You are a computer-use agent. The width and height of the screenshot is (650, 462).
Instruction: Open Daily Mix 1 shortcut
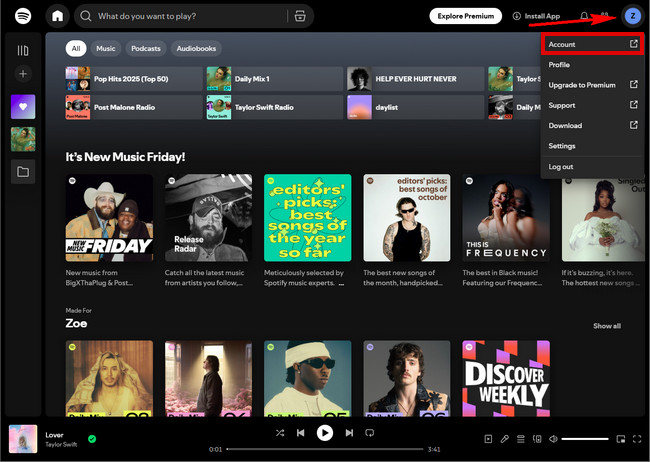click(275, 79)
